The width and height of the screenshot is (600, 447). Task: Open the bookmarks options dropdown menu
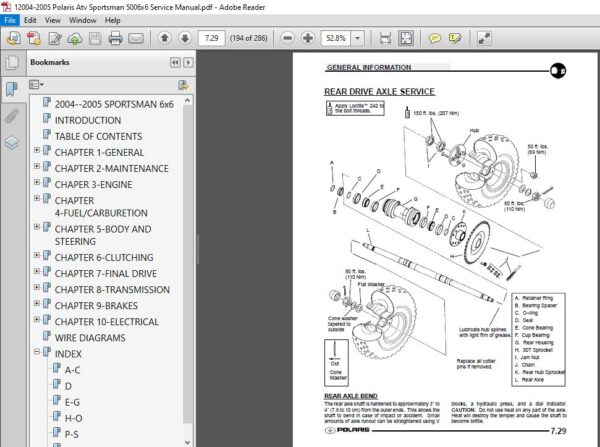click(x=36, y=85)
